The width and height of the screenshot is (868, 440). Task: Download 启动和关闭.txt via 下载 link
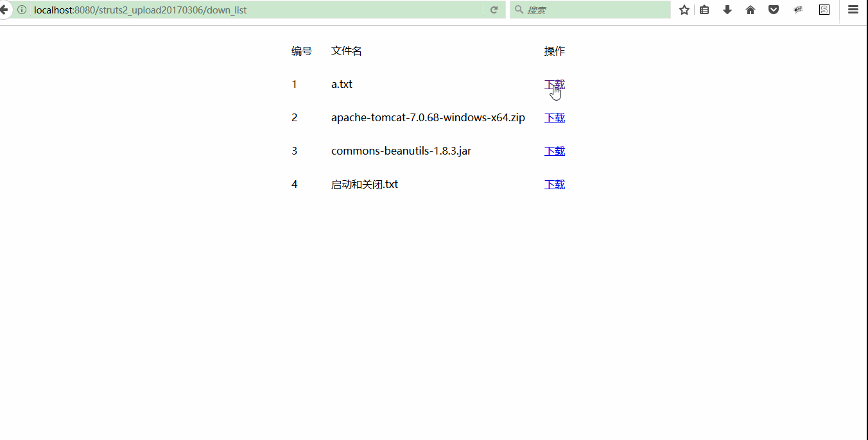(x=555, y=184)
